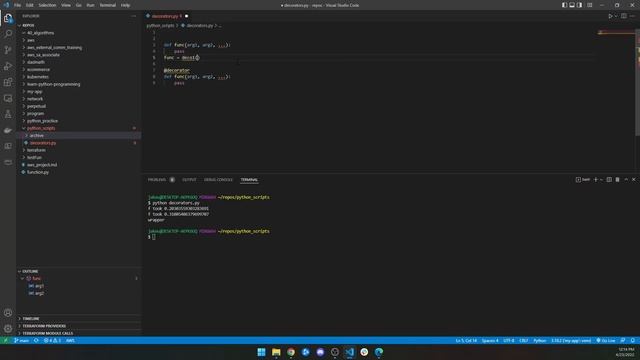
Task: Collapse func in Outline
Action: (22, 279)
